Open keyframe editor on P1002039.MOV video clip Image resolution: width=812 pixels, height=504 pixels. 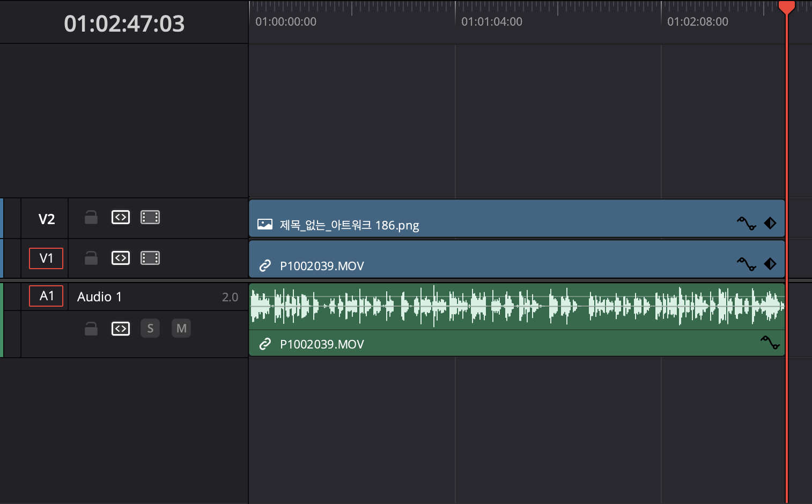770,264
